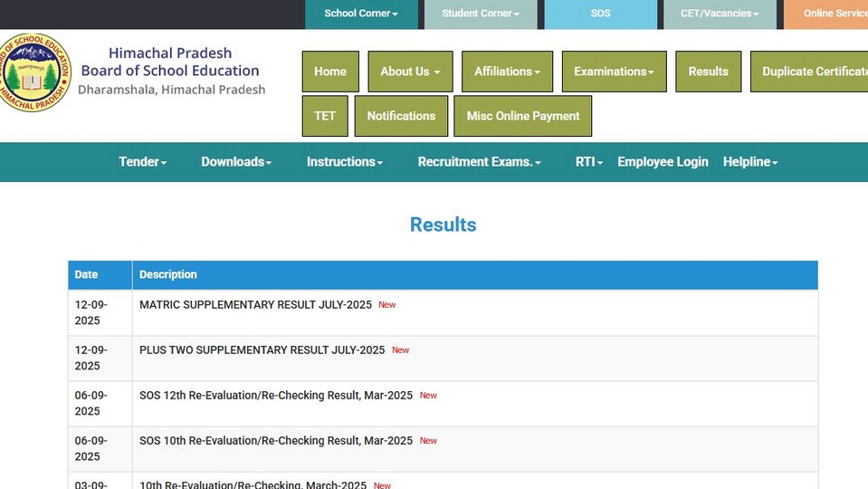Click the Results page heading
The height and width of the screenshot is (489, 868).
coord(443,225)
